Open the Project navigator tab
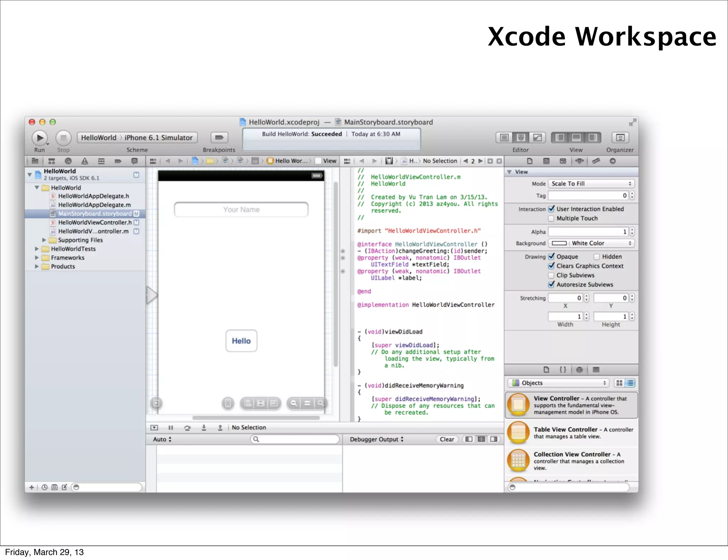The height and width of the screenshot is (560, 728). tap(35, 161)
